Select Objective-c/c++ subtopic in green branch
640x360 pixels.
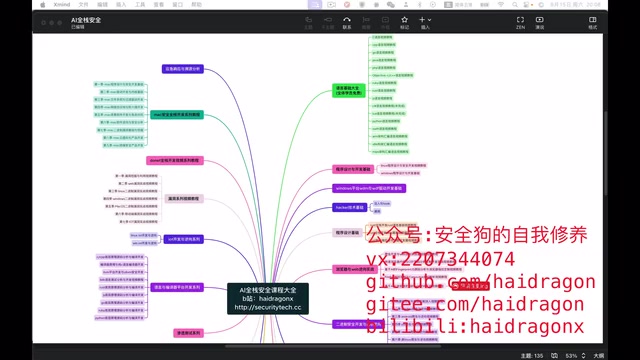coord(392,76)
